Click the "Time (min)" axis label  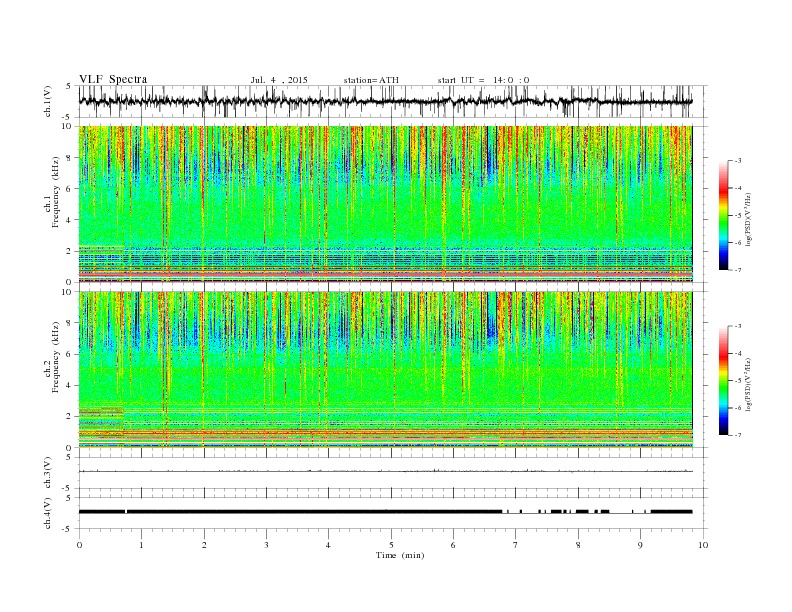400,555
